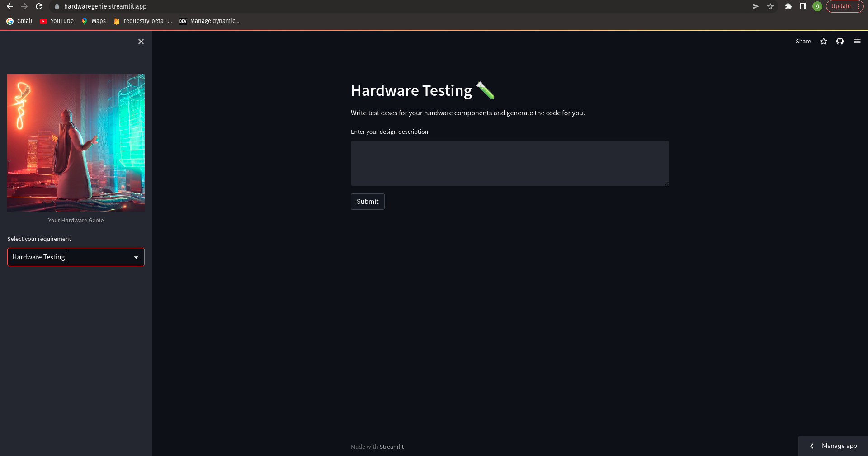Favorite the app with the star icon

824,41
